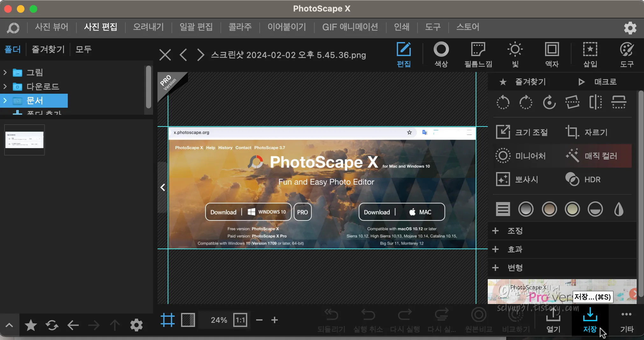Select 모두 tab in folder panel
This screenshot has width=644, height=340.
[83, 49]
